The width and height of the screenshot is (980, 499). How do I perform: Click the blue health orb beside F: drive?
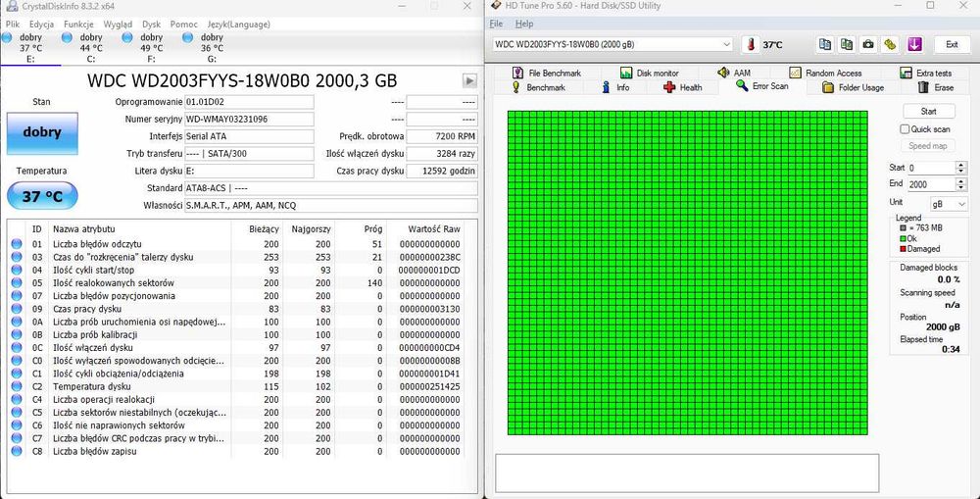126,38
